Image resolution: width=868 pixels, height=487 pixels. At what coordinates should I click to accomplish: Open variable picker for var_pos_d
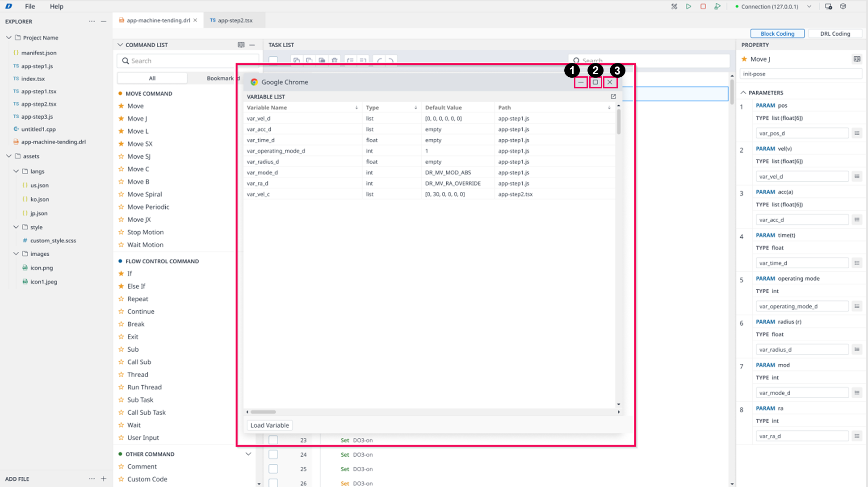pos(857,133)
